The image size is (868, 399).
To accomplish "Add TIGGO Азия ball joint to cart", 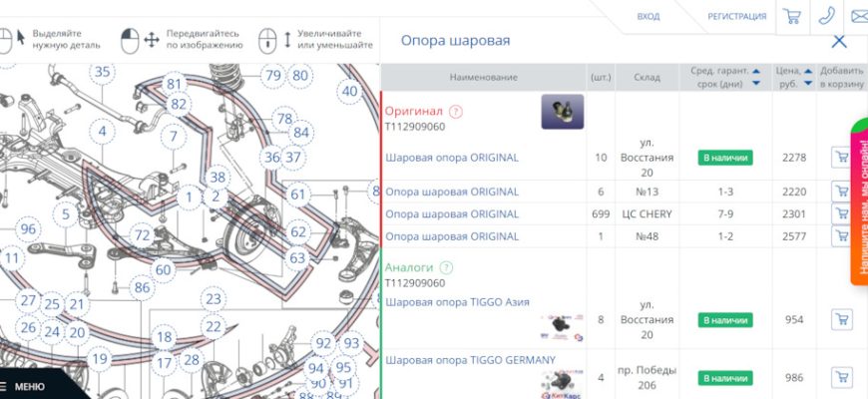I will pos(841,320).
